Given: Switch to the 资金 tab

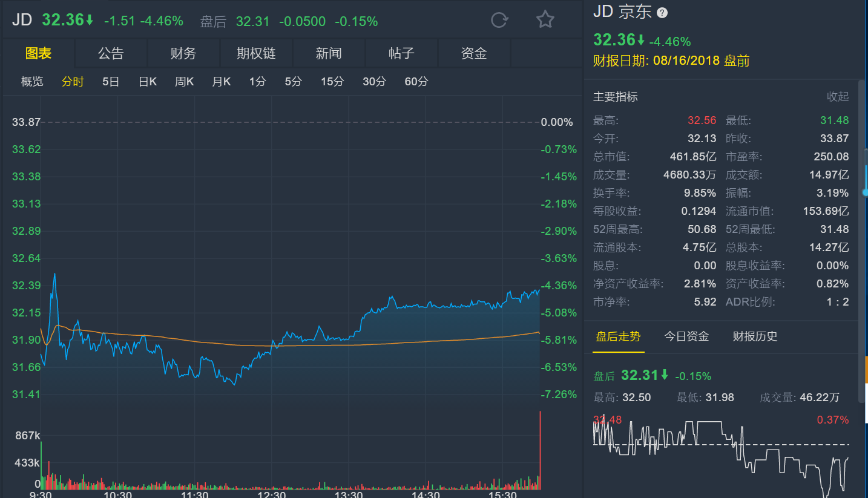Looking at the screenshot, I should click(474, 53).
